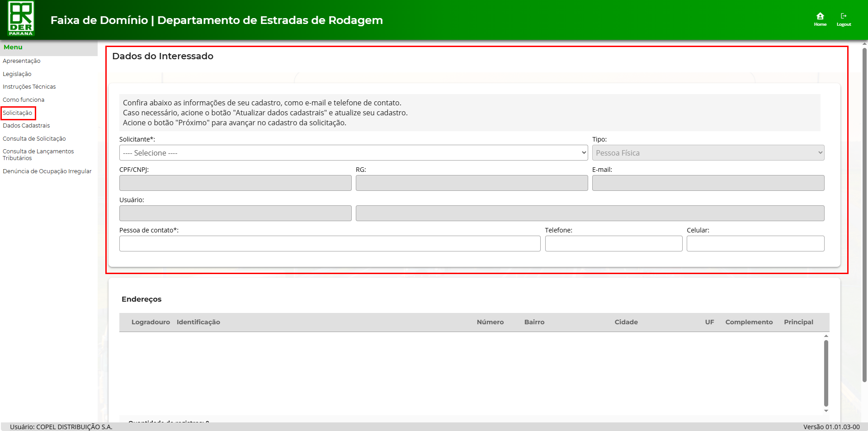Screen dimensions: 868x431
Task: Click the Pessoa de contato field
Action: pos(330,244)
